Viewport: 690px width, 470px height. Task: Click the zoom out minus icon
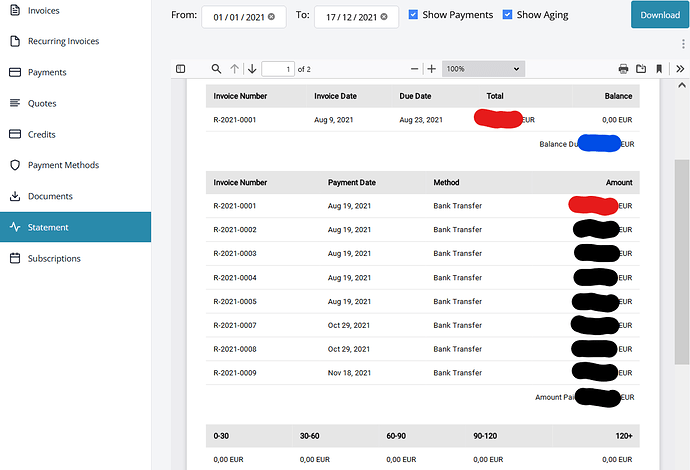pos(414,69)
